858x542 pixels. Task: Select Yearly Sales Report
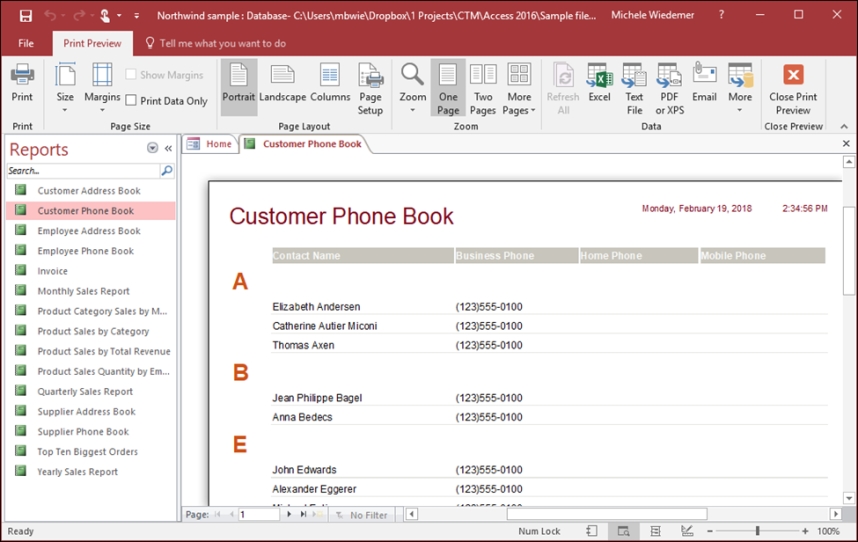pos(78,471)
